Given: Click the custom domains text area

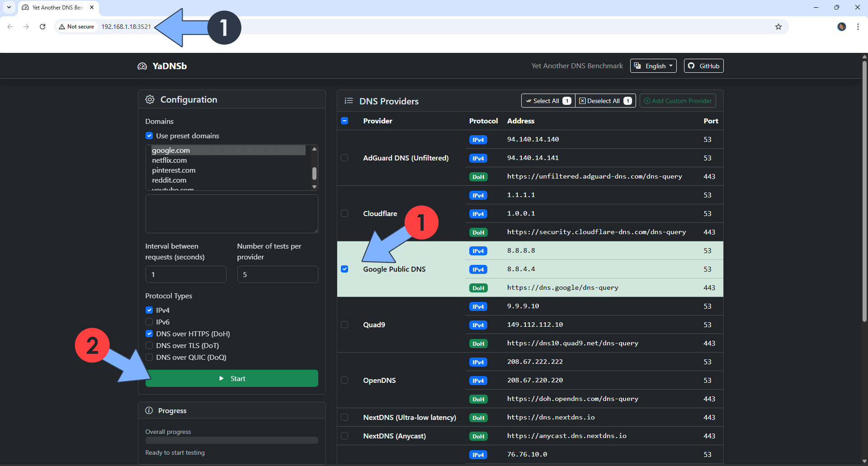Looking at the screenshot, I should [x=232, y=214].
